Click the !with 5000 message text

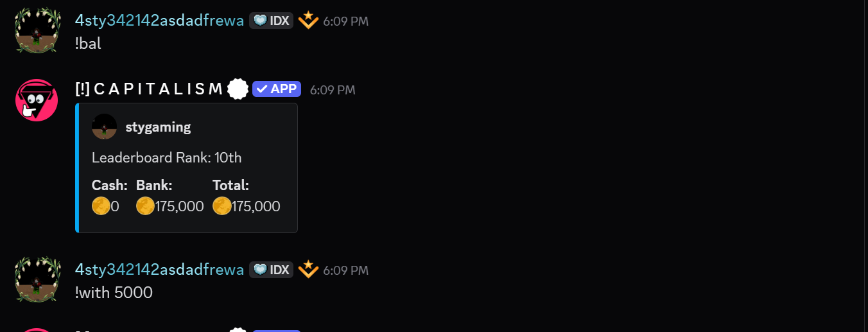114,293
